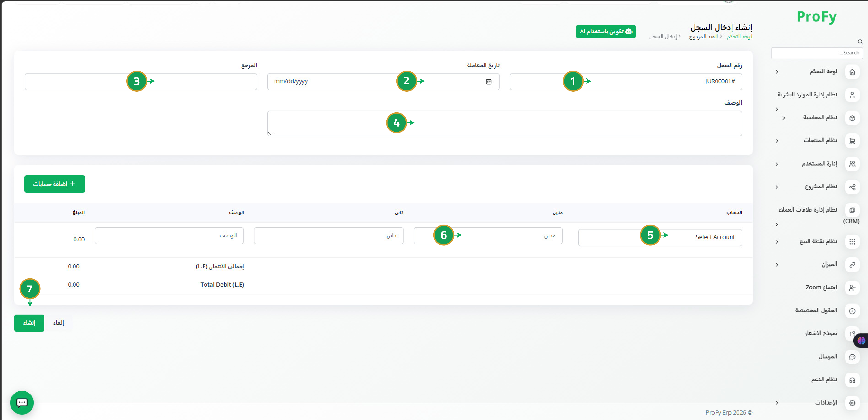The height and width of the screenshot is (420, 868).
Task: Click the 'Total Debit (L.E)' label
Action: [x=222, y=285]
